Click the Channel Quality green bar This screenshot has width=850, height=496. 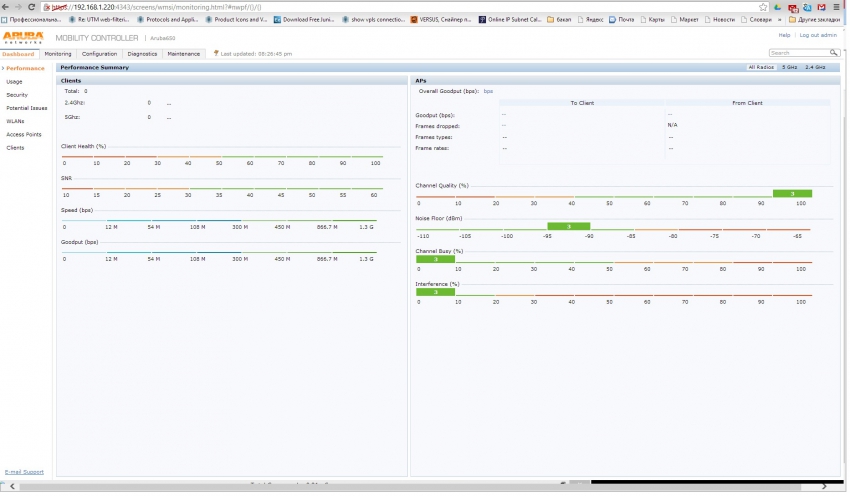795,194
